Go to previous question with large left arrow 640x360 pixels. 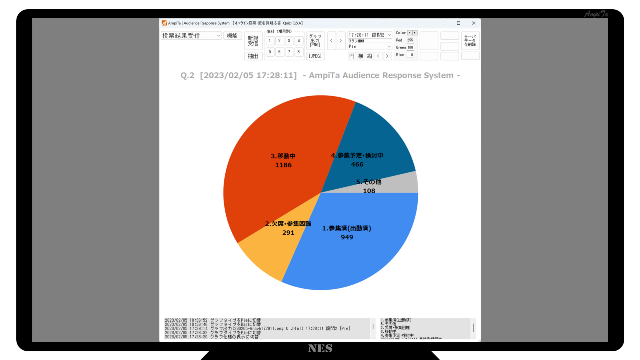[331, 41]
